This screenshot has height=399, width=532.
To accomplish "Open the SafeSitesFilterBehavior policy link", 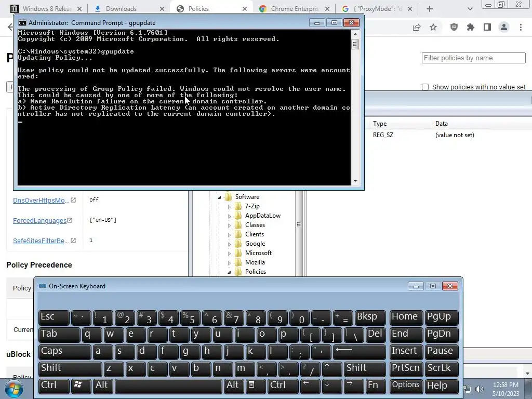I will tap(41, 241).
